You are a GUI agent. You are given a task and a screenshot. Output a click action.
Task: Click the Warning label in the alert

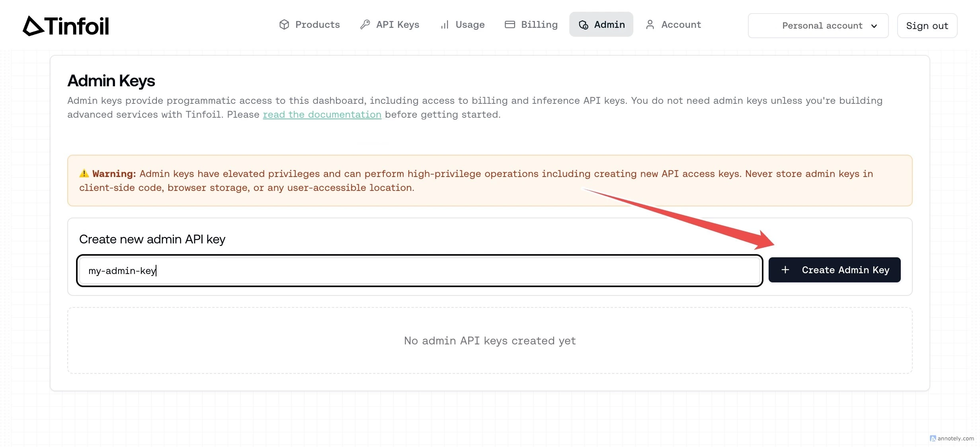114,174
